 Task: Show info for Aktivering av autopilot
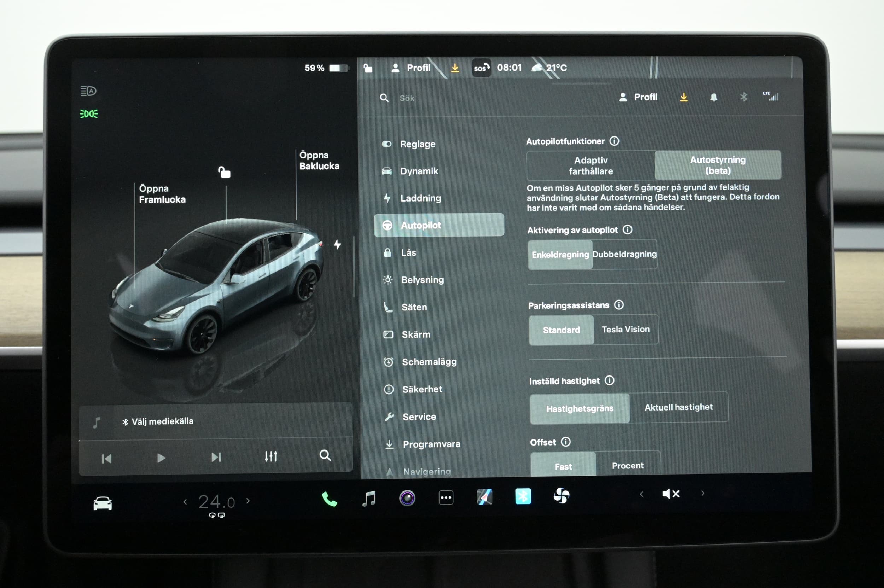[628, 229]
